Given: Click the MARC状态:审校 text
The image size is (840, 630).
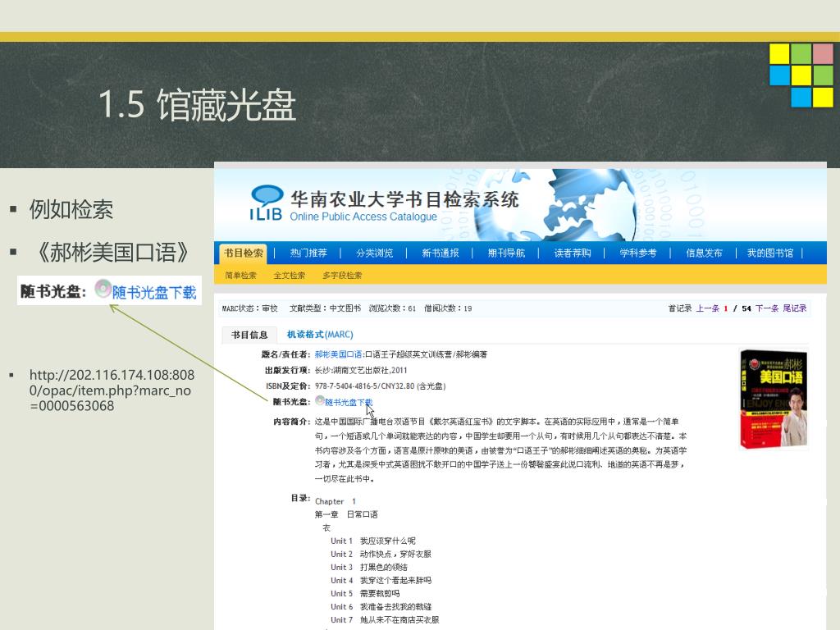Looking at the screenshot, I should coord(249,308).
